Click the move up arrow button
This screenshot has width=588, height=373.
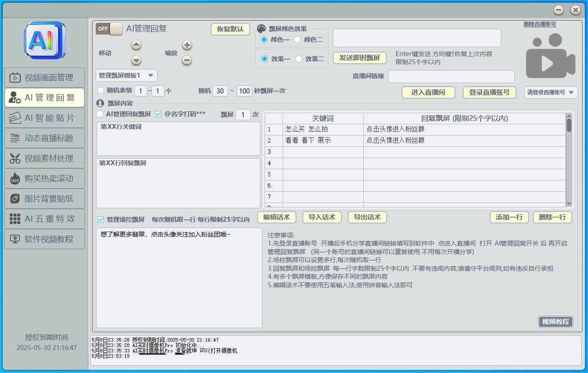point(136,45)
